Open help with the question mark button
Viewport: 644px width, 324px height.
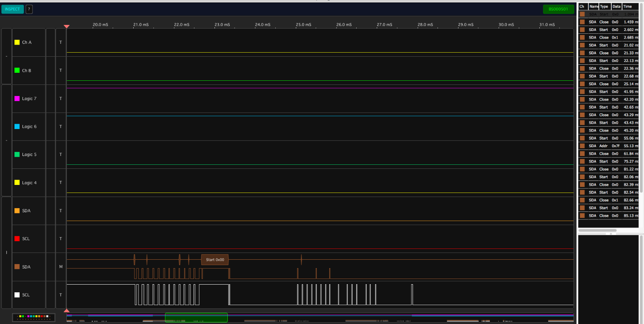(29, 9)
